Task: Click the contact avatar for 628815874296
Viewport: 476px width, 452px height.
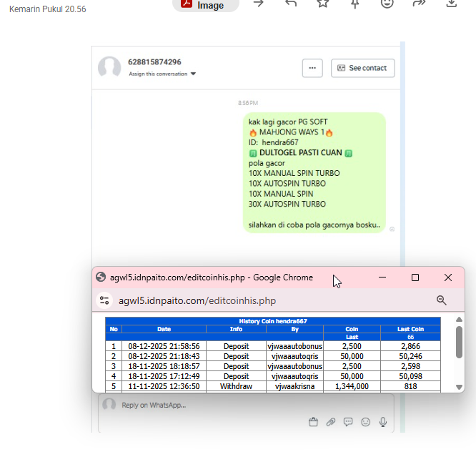Action: pos(109,67)
